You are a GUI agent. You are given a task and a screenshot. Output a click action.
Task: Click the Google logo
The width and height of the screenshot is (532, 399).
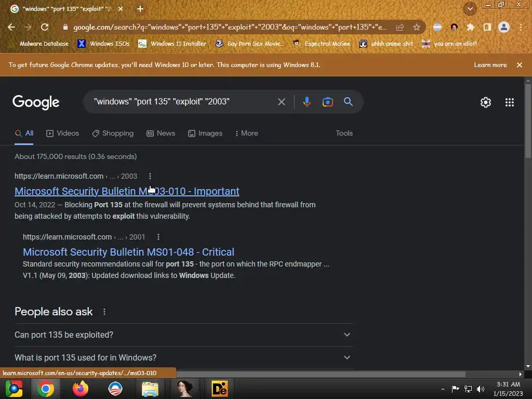pos(36,102)
